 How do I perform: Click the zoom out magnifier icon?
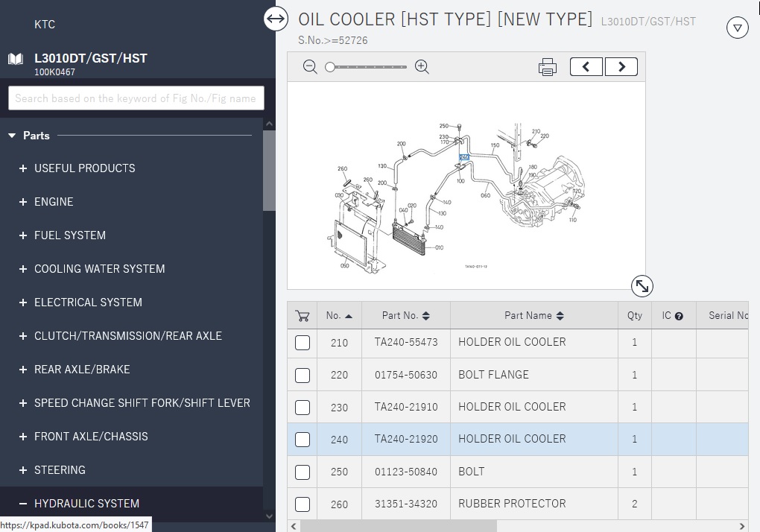[310, 67]
